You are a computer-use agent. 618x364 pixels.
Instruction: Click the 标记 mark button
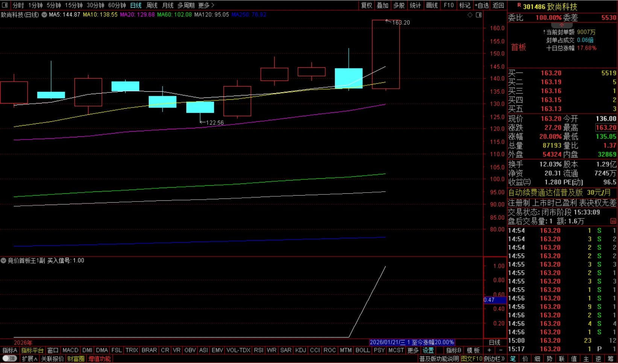click(465, 5)
